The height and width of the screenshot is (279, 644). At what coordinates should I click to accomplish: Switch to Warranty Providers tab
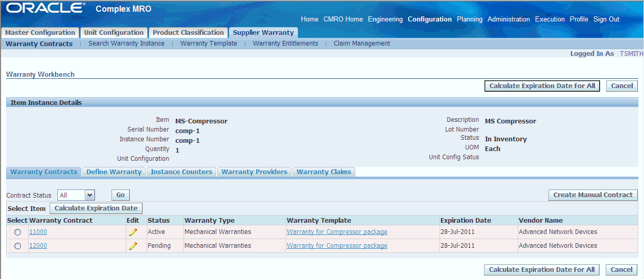click(255, 172)
